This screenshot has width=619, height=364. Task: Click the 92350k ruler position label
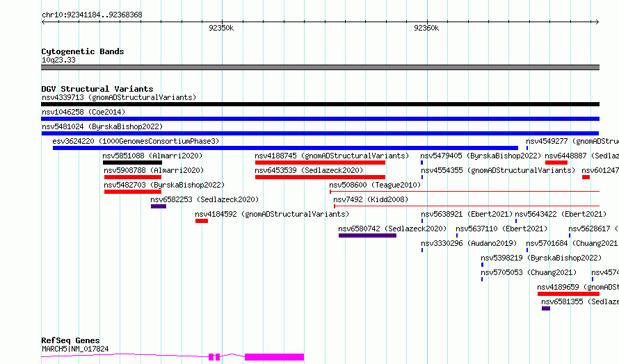221,28
